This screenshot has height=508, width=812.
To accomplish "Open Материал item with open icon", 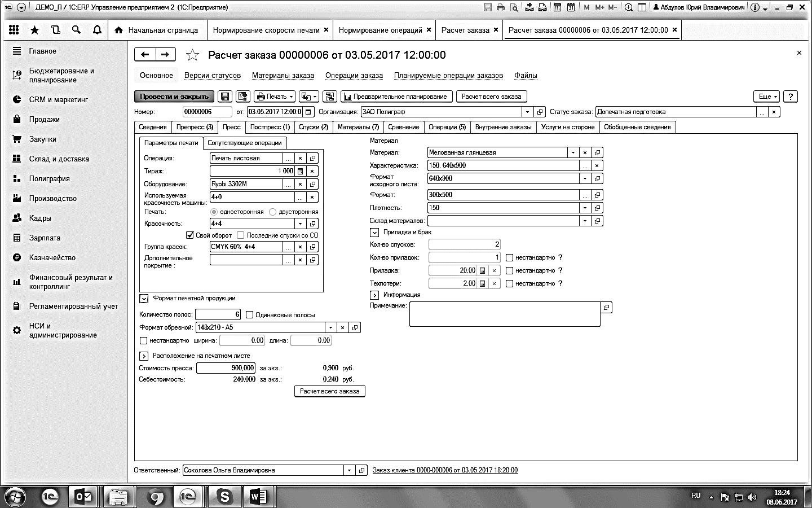I will tap(597, 152).
